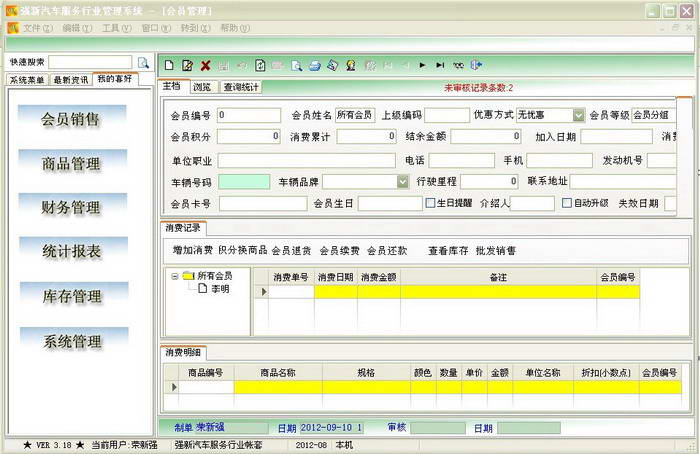Screen dimensions: 700x454
Task: Go to next record arrow
Action: click(x=423, y=65)
